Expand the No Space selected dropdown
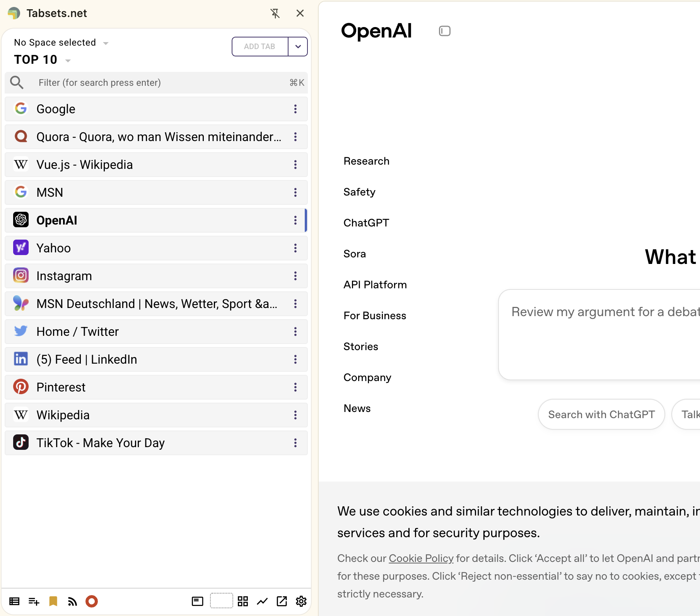Image resolution: width=700 pixels, height=616 pixels. 61,43
